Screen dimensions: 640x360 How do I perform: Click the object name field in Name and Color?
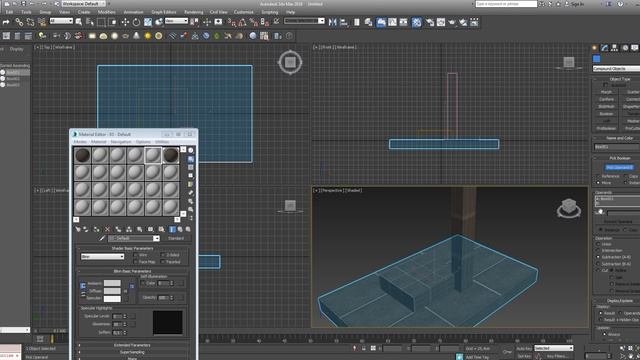617,147
